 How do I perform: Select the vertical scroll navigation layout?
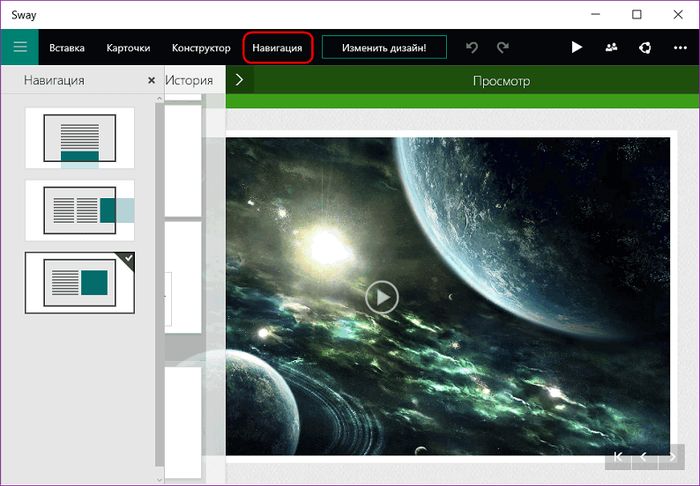coord(80,138)
